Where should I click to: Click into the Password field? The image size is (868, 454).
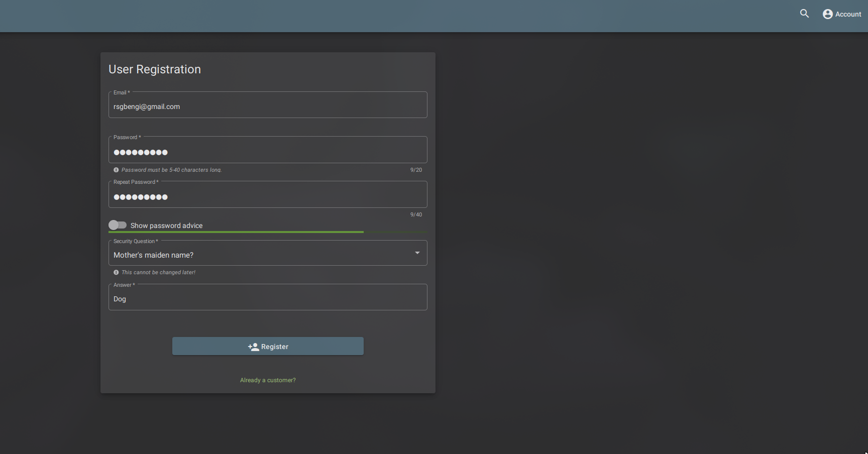[x=268, y=152]
